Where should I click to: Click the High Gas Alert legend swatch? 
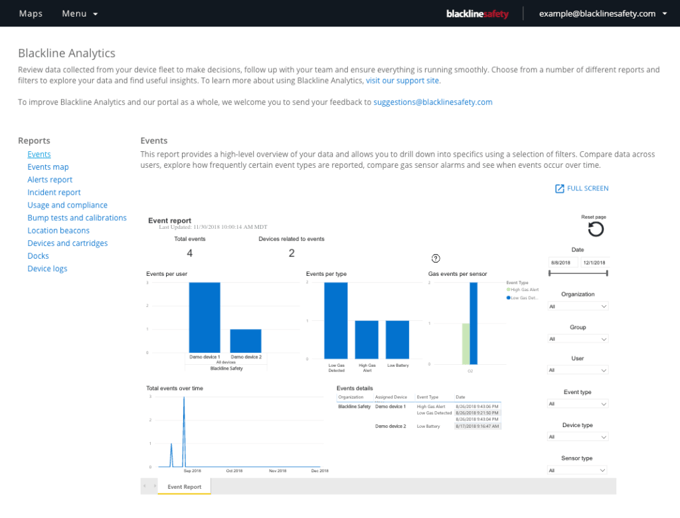point(508,289)
